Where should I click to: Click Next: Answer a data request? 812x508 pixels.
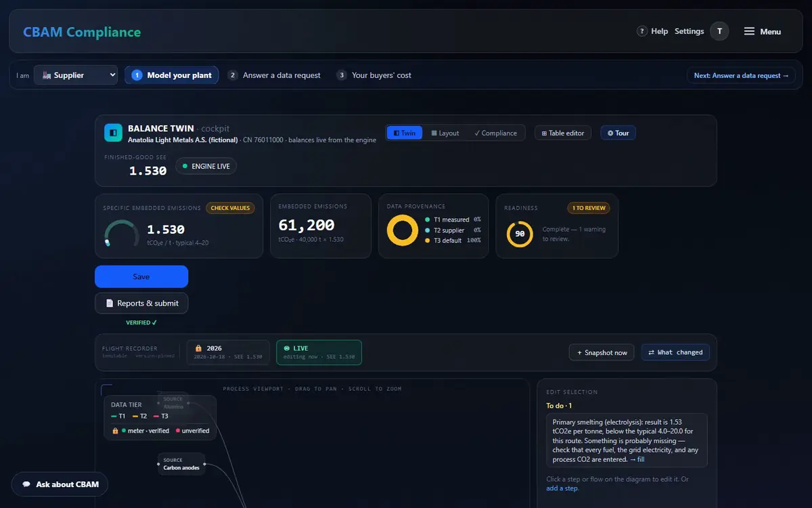click(741, 75)
